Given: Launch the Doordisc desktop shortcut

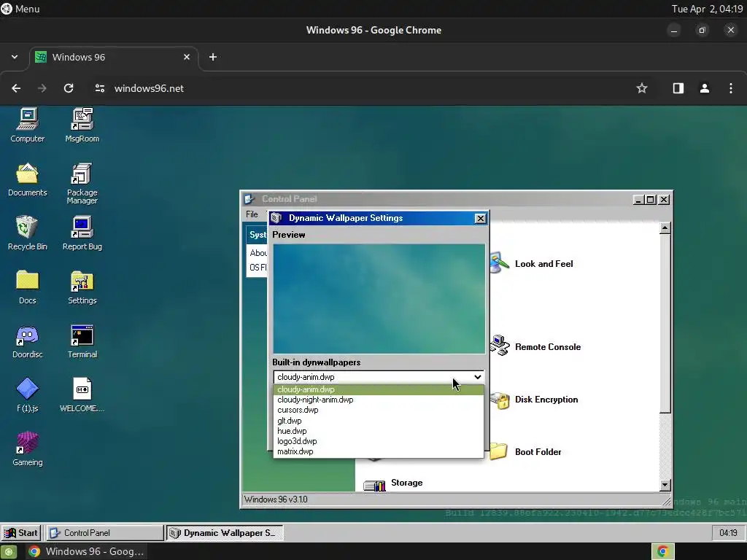Looking at the screenshot, I should (x=27, y=341).
